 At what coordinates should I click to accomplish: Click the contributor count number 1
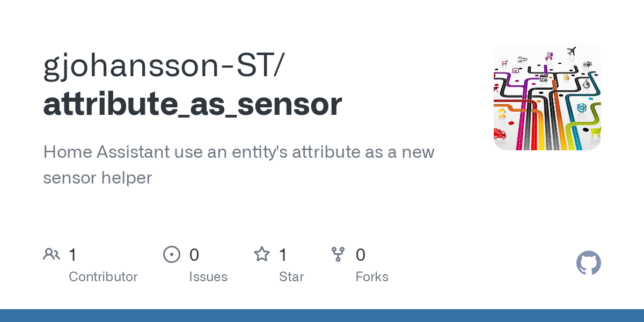(73, 255)
